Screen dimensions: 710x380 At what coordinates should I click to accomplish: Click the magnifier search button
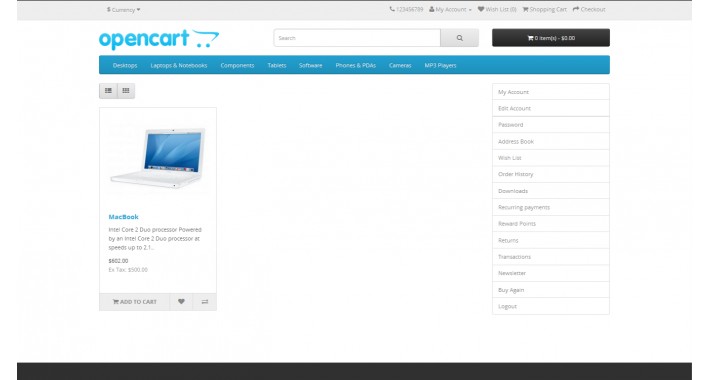[459, 38]
